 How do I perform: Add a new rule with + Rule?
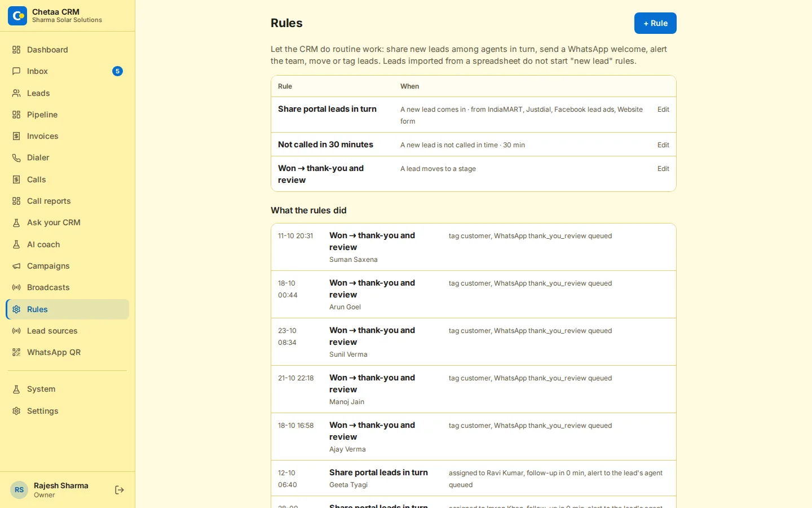[x=655, y=23]
